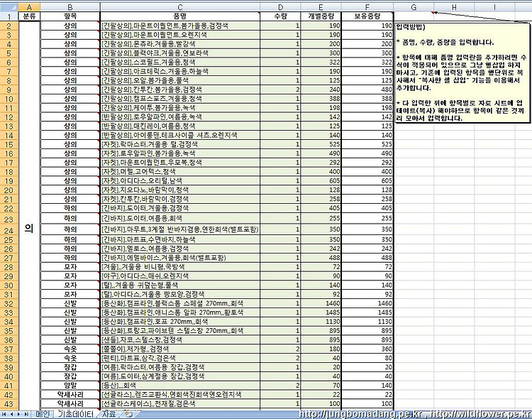Screen dimensions: 532x419
Task: Click the 개별중량 header cell
Action: [321, 16]
